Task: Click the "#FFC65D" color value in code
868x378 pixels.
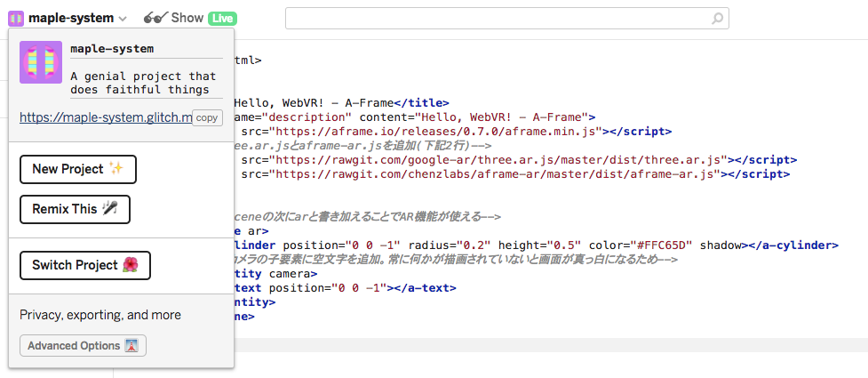Action: [x=660, y=245]
